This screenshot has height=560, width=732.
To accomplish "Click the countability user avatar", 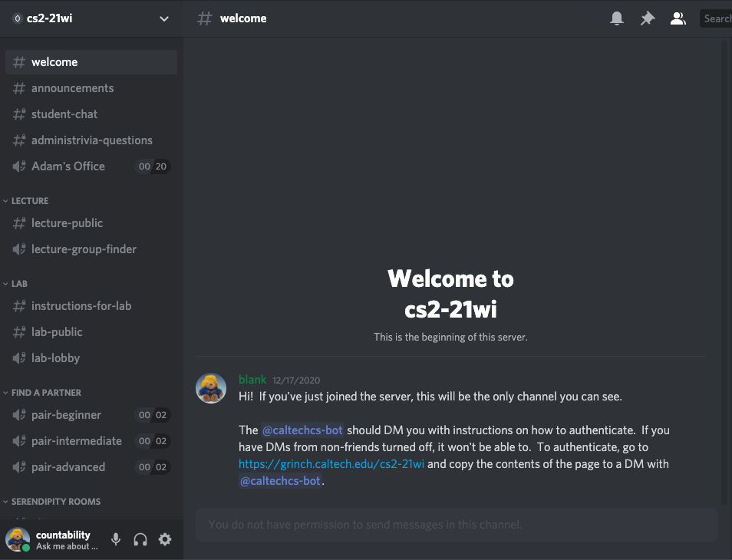I will (x=17, y=539).
